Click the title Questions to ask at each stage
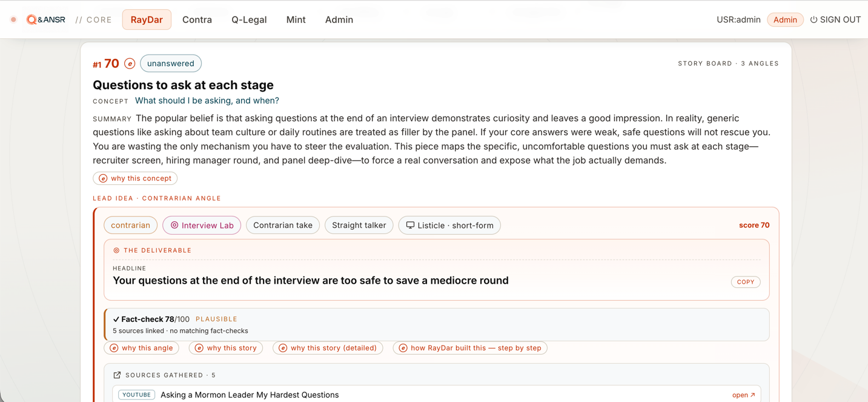868x402 pixels. [x=183, y=85]
